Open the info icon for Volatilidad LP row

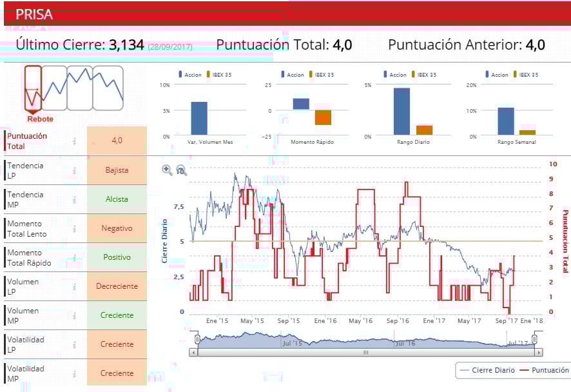click(x=74, y=345)
